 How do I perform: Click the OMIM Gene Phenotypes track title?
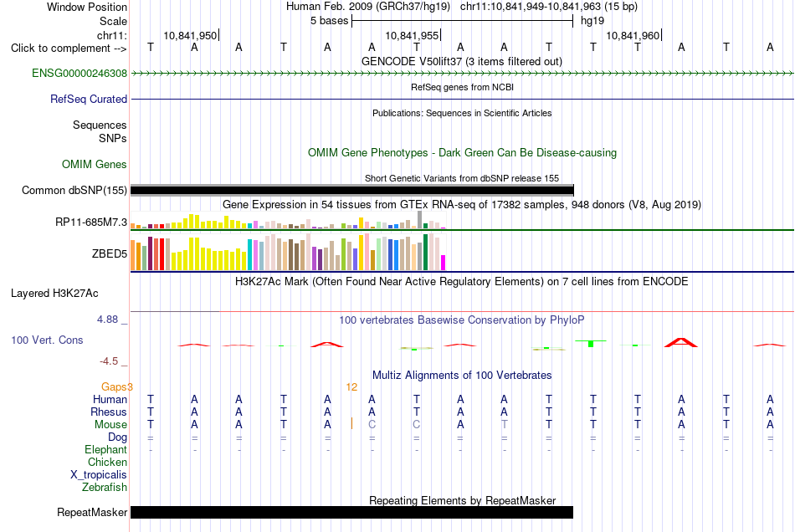click(x=462, y=152)
